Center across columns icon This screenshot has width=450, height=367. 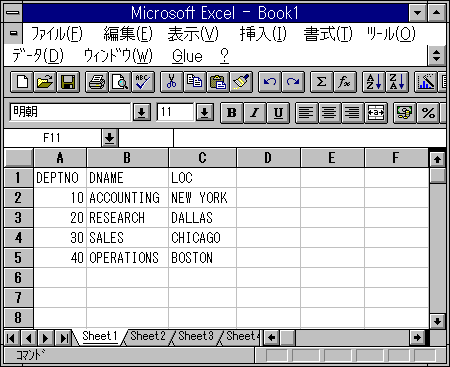(376, 113)
